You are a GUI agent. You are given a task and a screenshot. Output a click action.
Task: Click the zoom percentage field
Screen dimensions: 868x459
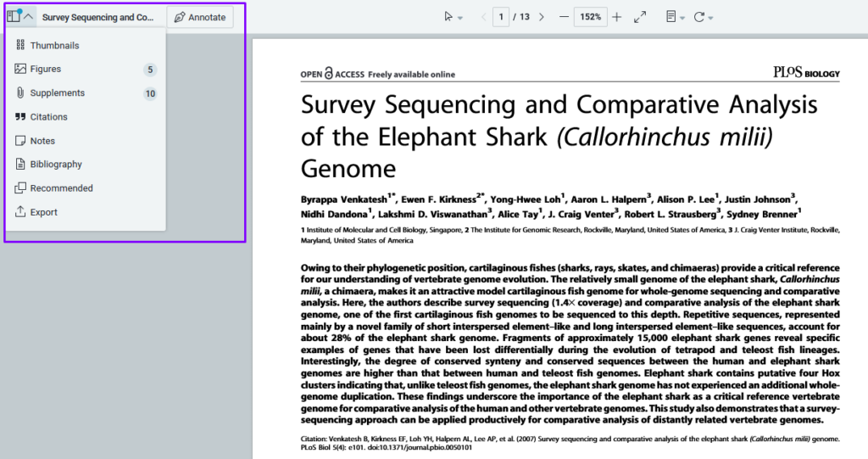click(x=590, y=17)
